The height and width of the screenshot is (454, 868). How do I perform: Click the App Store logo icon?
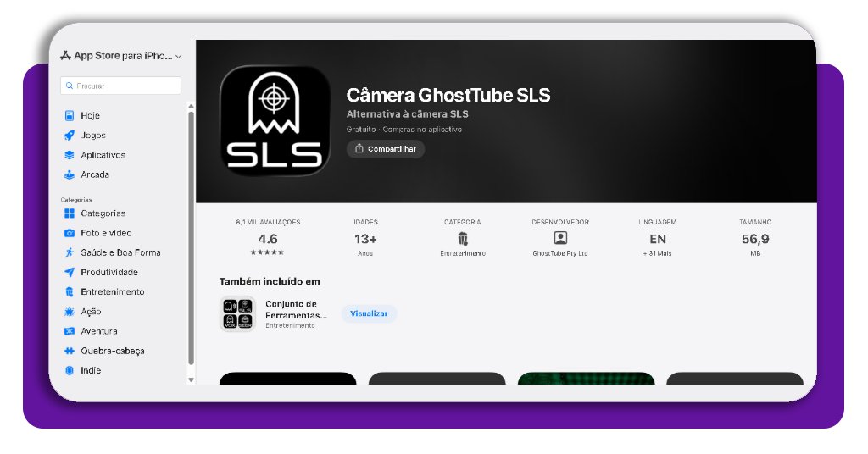point(66,55)
